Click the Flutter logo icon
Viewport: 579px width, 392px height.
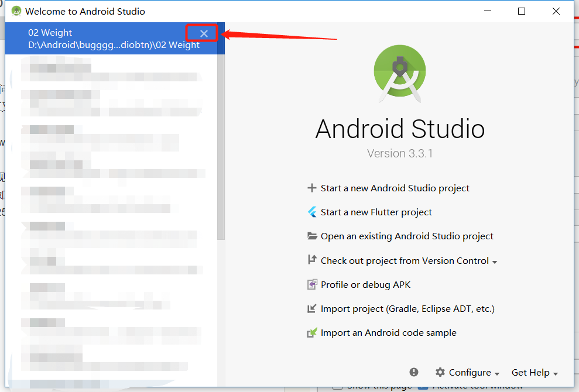[312, 212]
